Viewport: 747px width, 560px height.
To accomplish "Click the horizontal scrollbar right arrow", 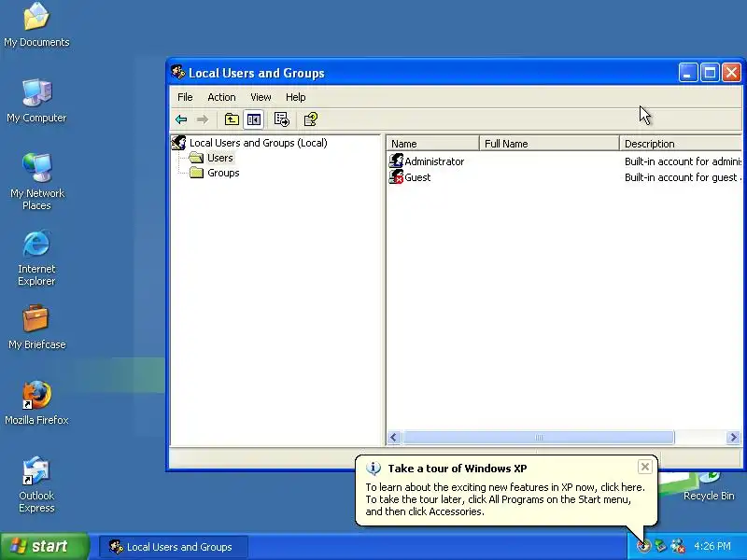I will point(733,437).
